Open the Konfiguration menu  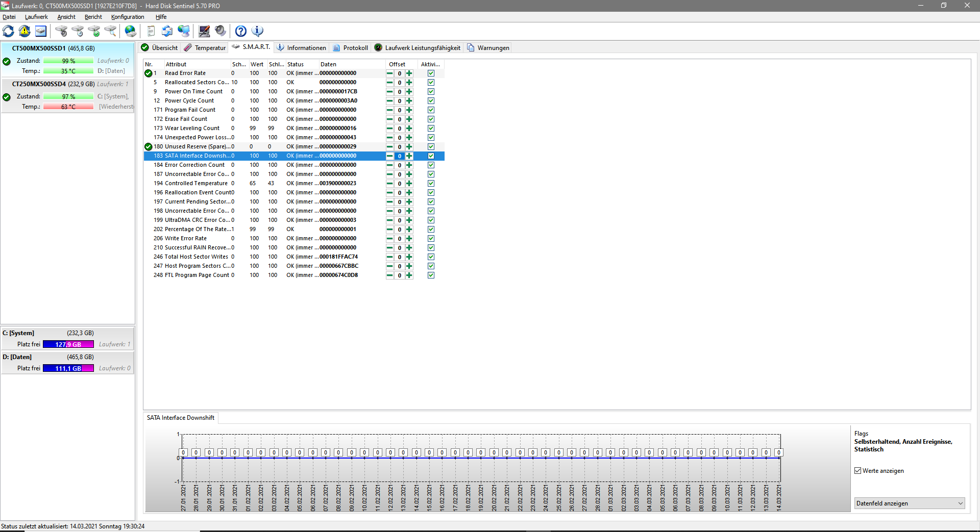(x=128, y=17)
